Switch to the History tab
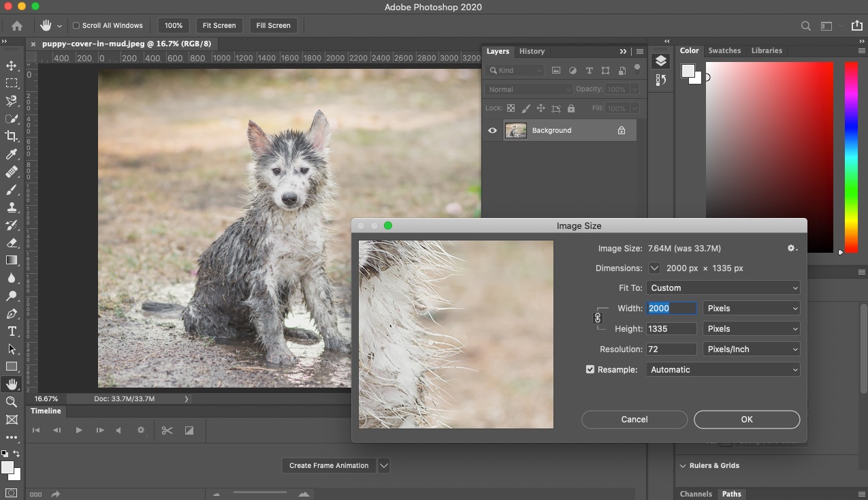Screen dimensions: 868x500 [x=532, y=50]
